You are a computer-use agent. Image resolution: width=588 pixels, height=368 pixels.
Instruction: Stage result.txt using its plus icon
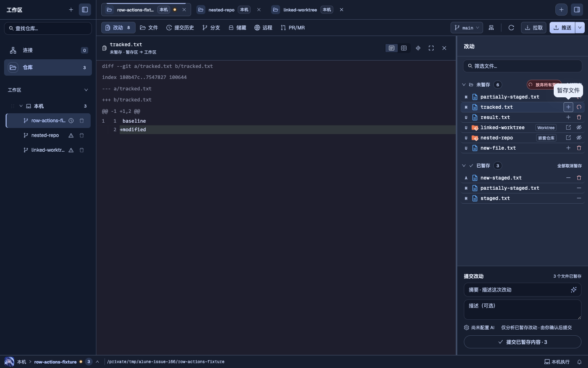click(568, 117)
